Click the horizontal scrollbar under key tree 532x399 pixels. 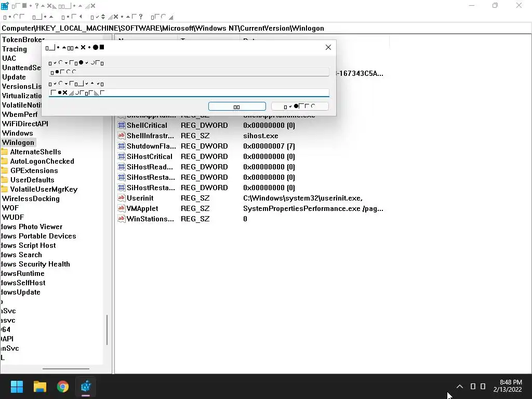tap(66, 368)
